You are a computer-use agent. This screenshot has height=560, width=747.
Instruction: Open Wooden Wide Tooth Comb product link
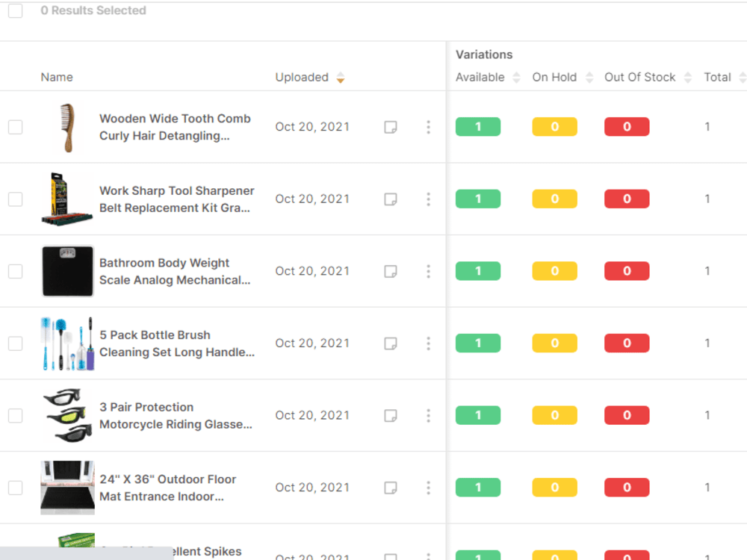(175, 127)
